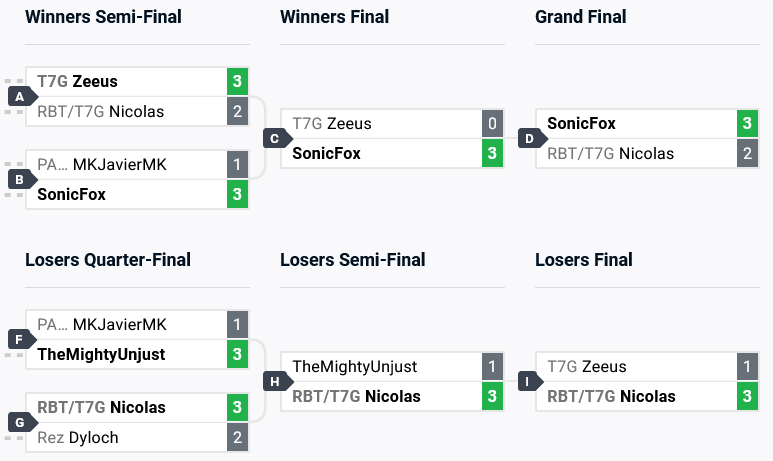Click SonicFox's green score 3 in Winners Final
773x461 pixels.
point(491,154)
